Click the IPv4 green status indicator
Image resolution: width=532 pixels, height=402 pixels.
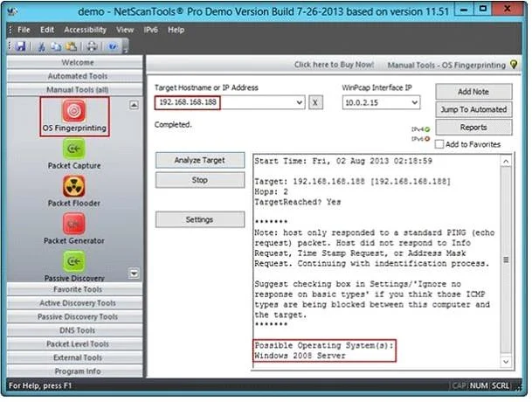click(427, 129)
